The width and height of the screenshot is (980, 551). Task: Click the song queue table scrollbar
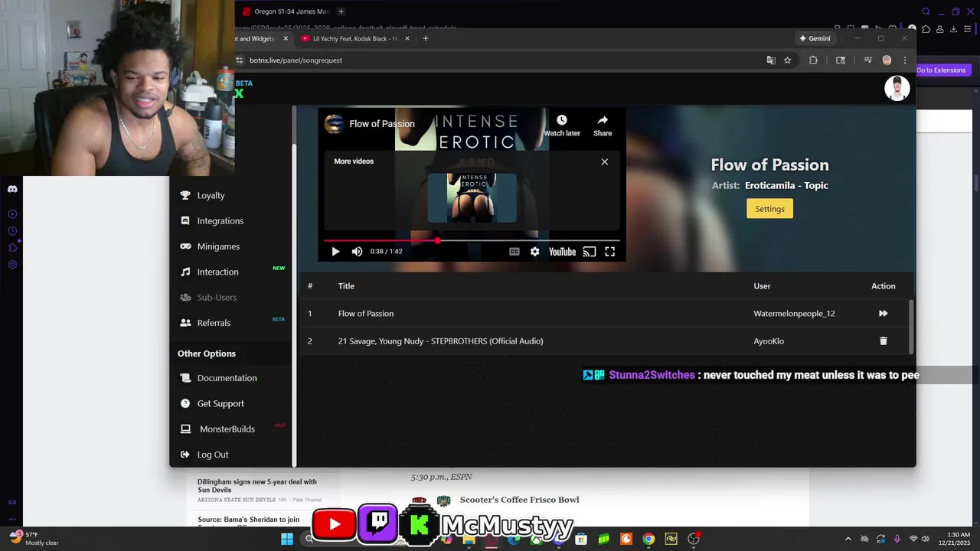coord(910,327)
